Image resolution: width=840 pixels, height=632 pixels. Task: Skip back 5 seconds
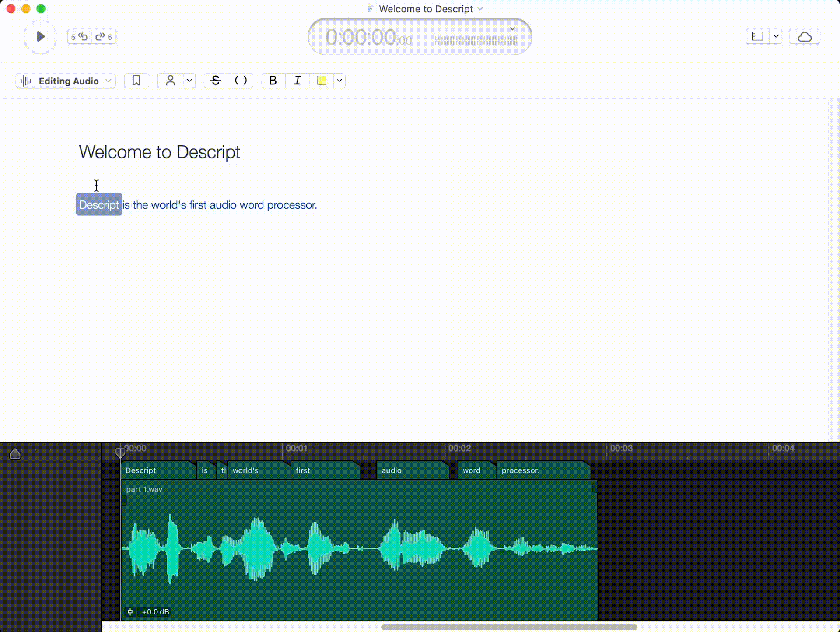tap(80, 37)
